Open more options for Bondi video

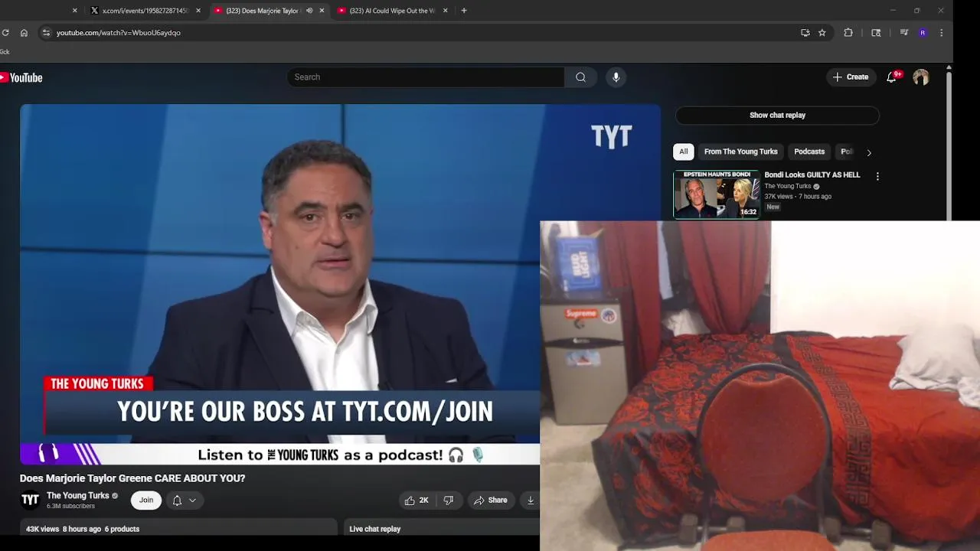877,176
